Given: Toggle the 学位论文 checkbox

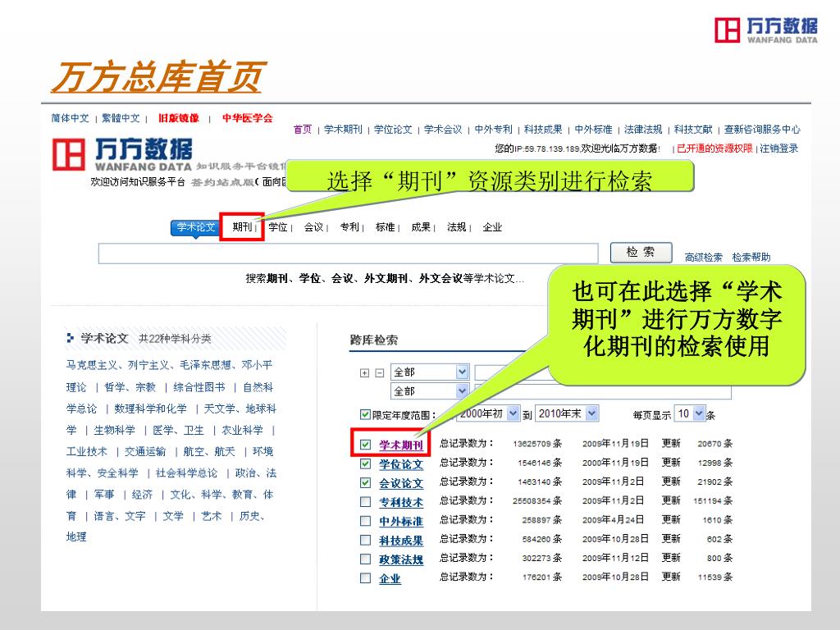Looking at the screenshot, I should (x=365, y=464).
